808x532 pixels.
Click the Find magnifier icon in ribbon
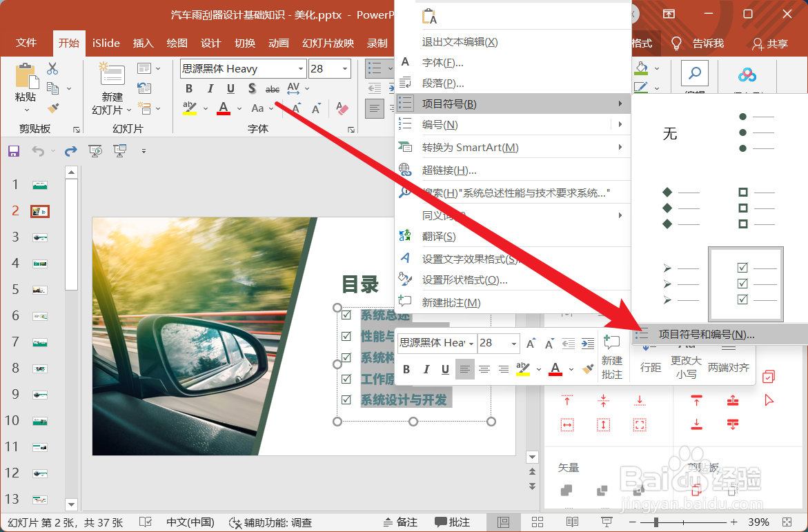pyautogui.click(x=695, y=73)
